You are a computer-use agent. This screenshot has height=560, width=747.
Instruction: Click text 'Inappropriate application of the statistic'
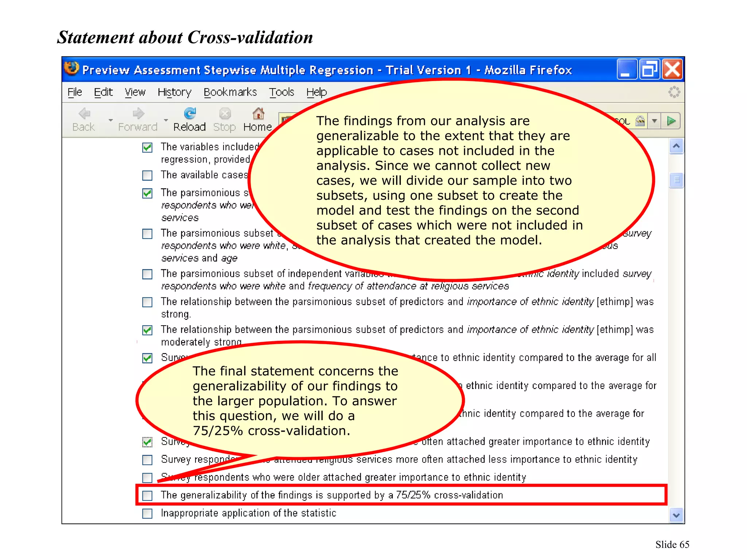tap(248, 513)
